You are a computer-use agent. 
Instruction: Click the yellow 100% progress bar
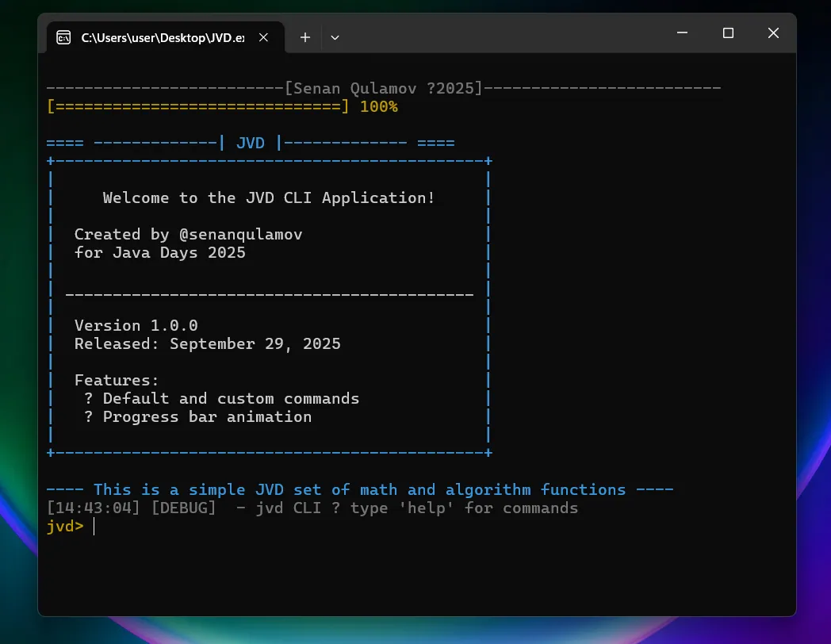(222, 106)
